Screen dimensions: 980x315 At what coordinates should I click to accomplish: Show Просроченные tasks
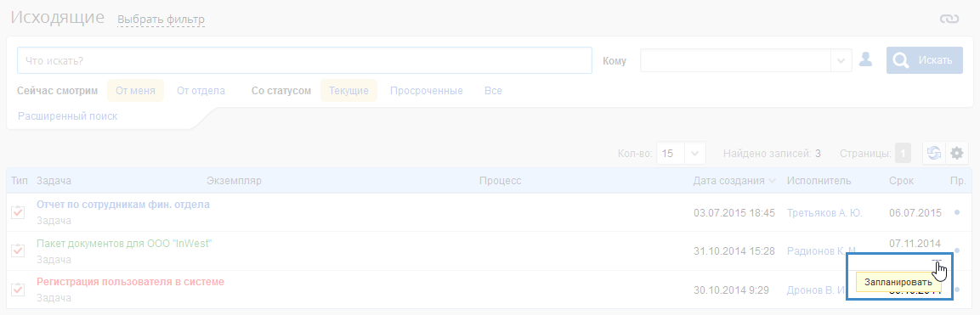[426, 91]
